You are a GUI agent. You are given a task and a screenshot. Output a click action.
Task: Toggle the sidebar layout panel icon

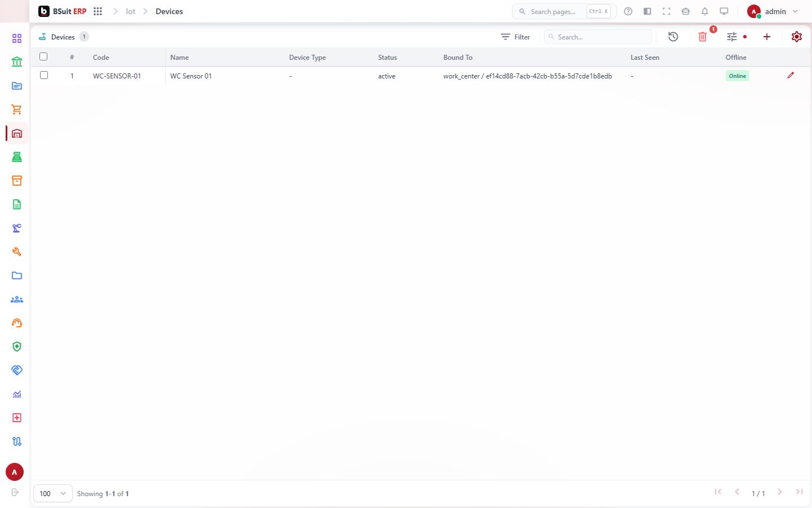(647, 11)
